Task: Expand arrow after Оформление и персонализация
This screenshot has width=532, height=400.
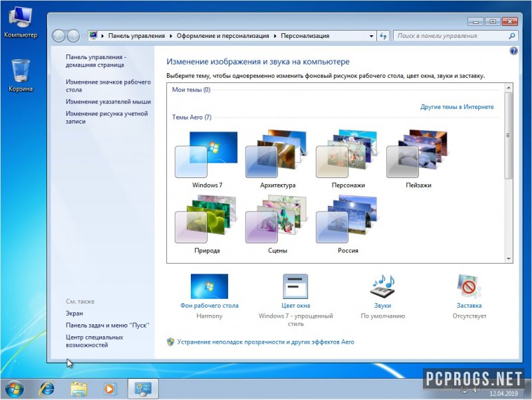Action: (275, 36)
